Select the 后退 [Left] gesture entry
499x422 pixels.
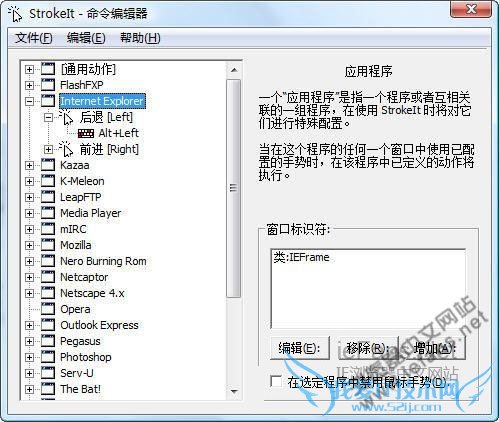point(106,117)
